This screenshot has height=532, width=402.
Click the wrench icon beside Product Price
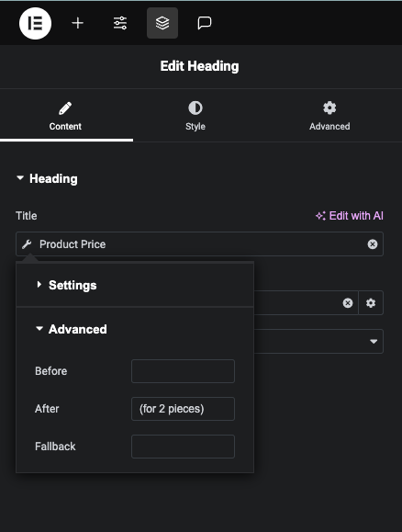coord(27,243)
